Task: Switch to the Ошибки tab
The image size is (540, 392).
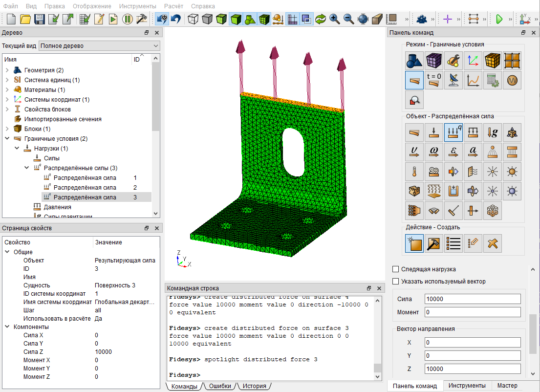Action: tap(220, 386)
